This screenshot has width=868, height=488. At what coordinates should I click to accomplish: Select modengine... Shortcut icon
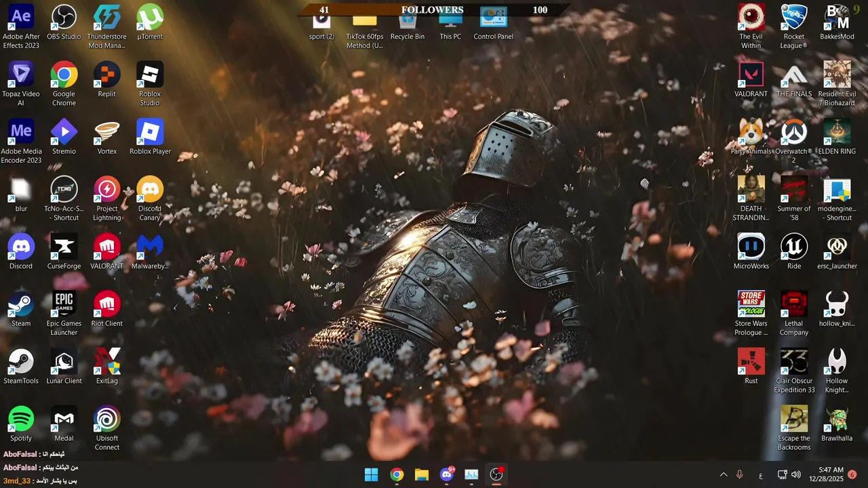coord(837,199)
